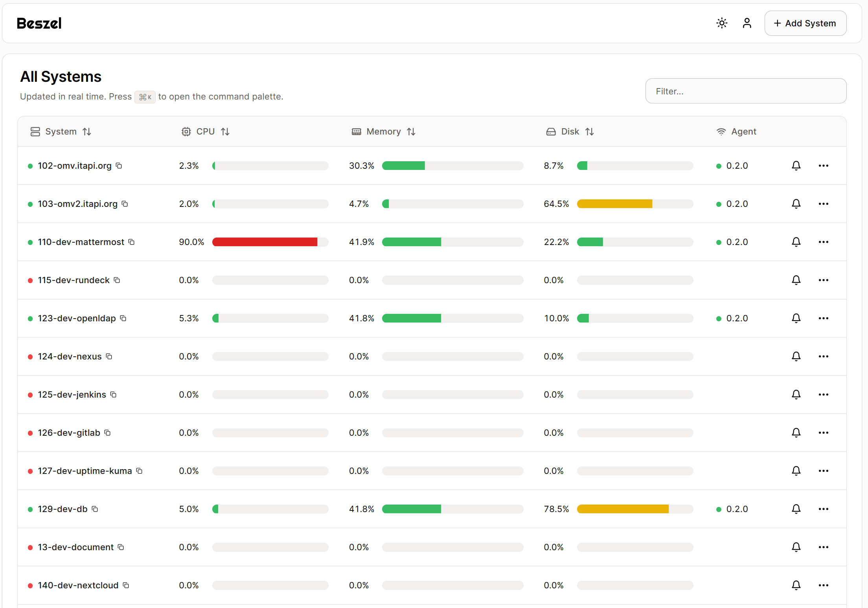This screenshot has width=868, height=608.
Task: Copy hostname of 103-omv2.itapi.org
Action: [x=125, y=204]
